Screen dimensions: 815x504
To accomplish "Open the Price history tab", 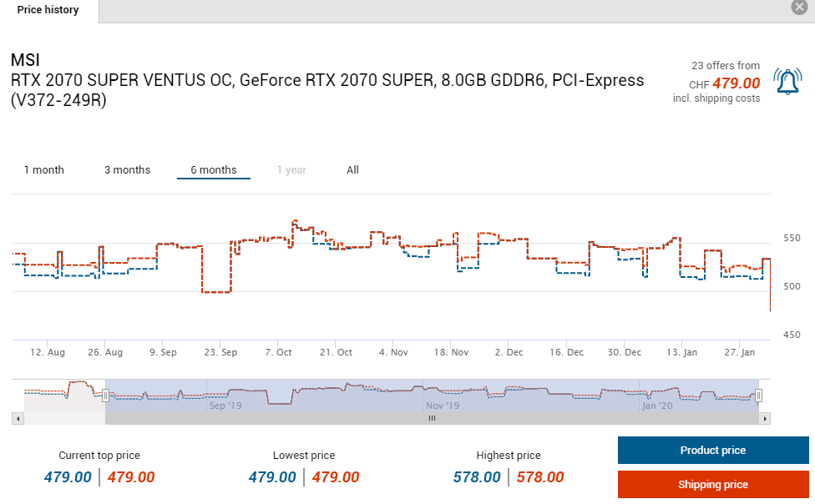I will [48, 10].
